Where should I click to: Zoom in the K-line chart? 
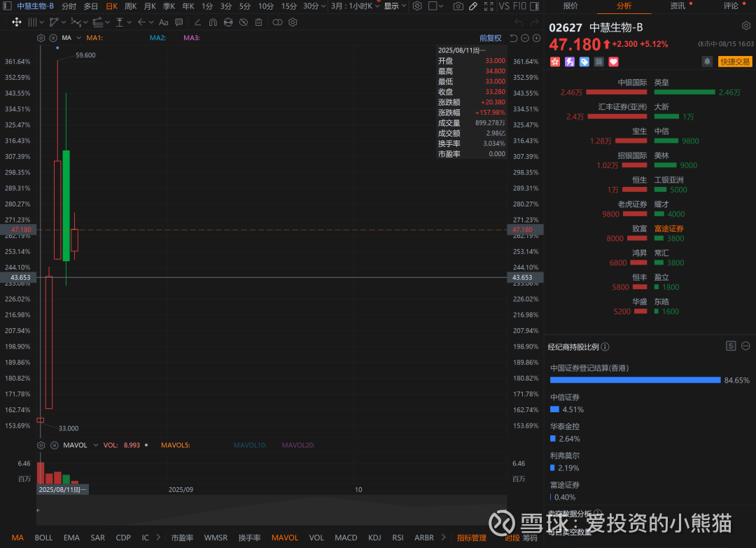536,38
